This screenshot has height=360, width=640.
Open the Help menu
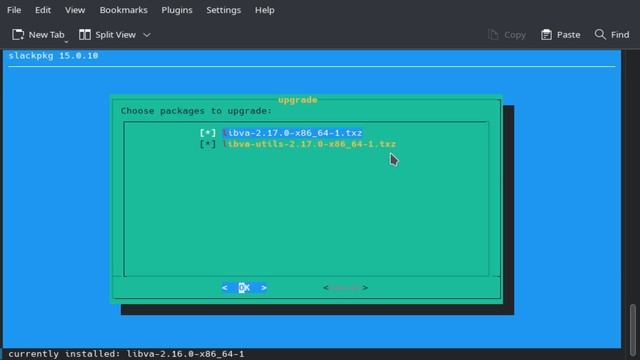coord(264,10)
